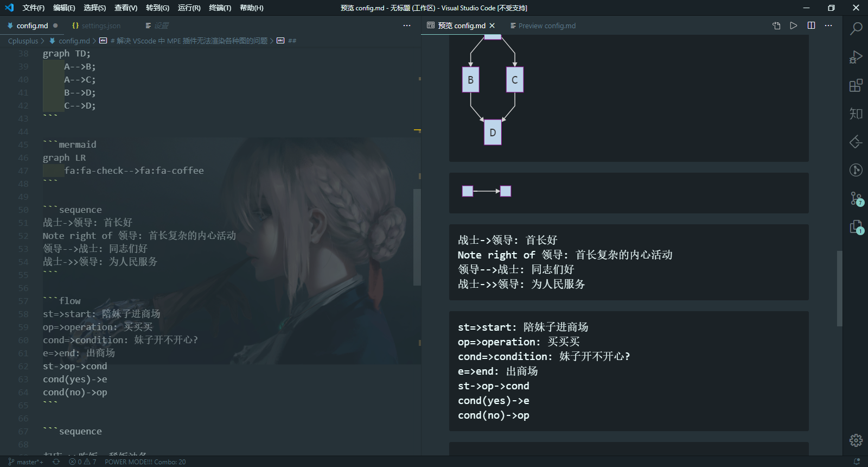Open the 编辑(E) menu
The width and height of the screenshot is (868, 467).
[x=64, y=8]
